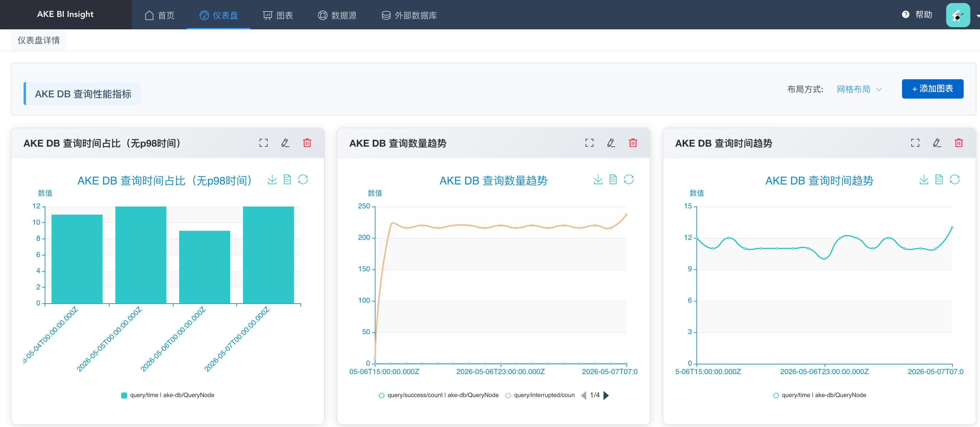This screenshot has height=427, width=980.
Task: Open the 外部数据库 external database tab
Action: click(x=409, y=15)
